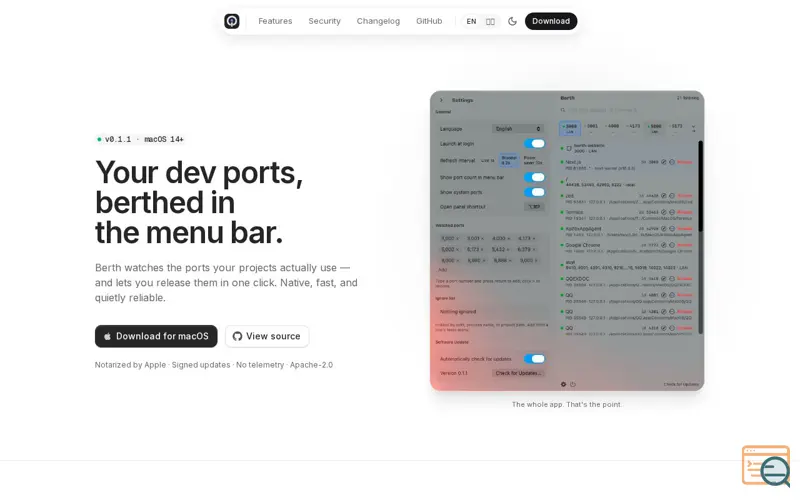Image resolution: width=800 pixels, height=500 pixels.
Task: Click the magnifier icon in Berth search bar
Action: [x=563, y=110]
